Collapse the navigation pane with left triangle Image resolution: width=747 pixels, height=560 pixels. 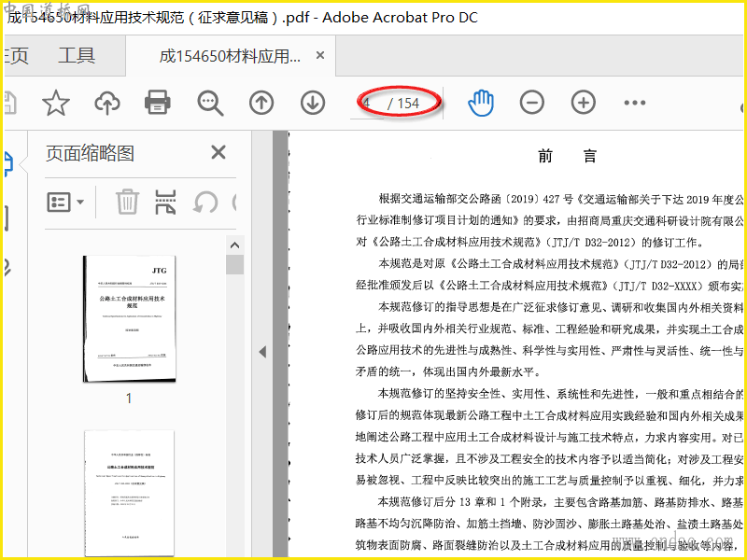262,352
